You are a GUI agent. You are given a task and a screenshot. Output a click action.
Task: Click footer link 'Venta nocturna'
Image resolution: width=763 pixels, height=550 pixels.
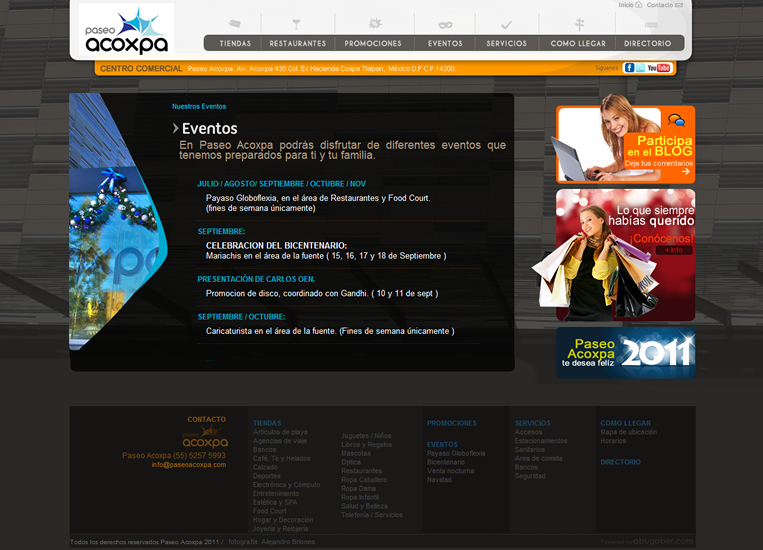[451, 471]
